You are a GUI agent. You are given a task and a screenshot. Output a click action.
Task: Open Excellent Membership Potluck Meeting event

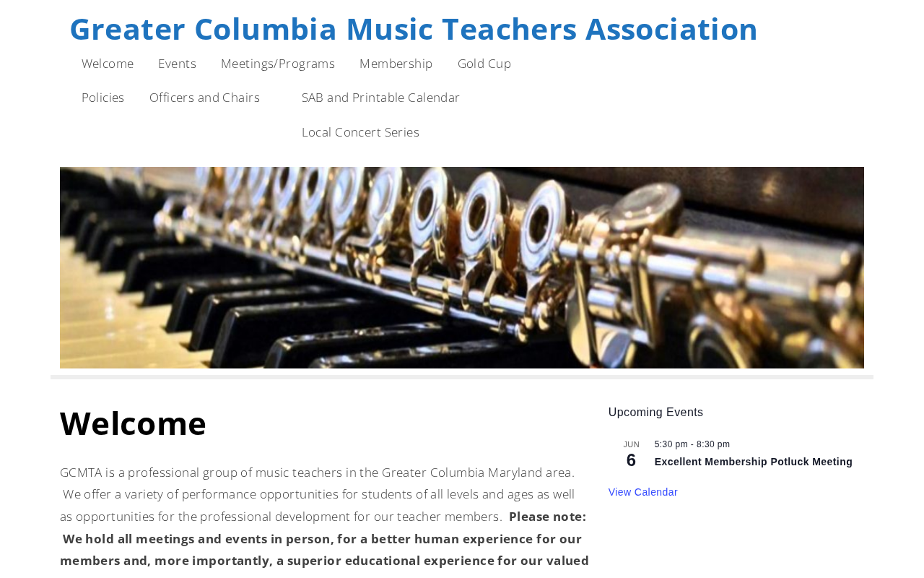click(x=753, y=462)
